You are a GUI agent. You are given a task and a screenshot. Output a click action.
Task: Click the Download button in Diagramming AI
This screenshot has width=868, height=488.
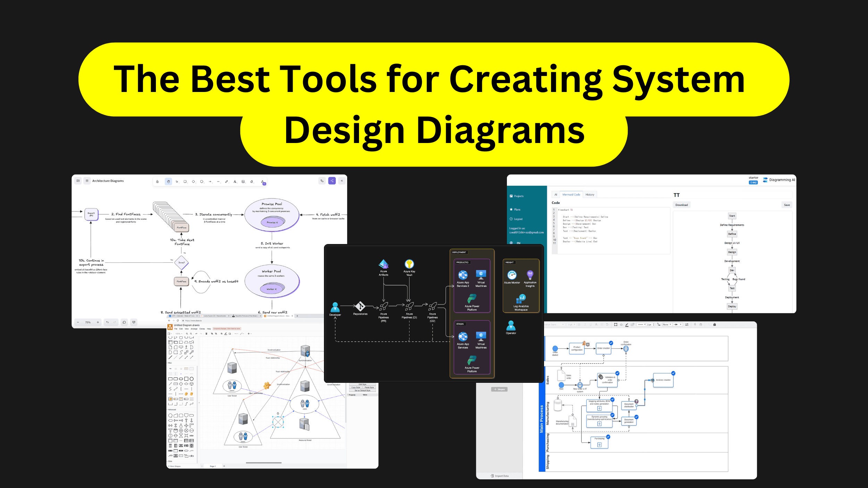[x=682, y=205]
